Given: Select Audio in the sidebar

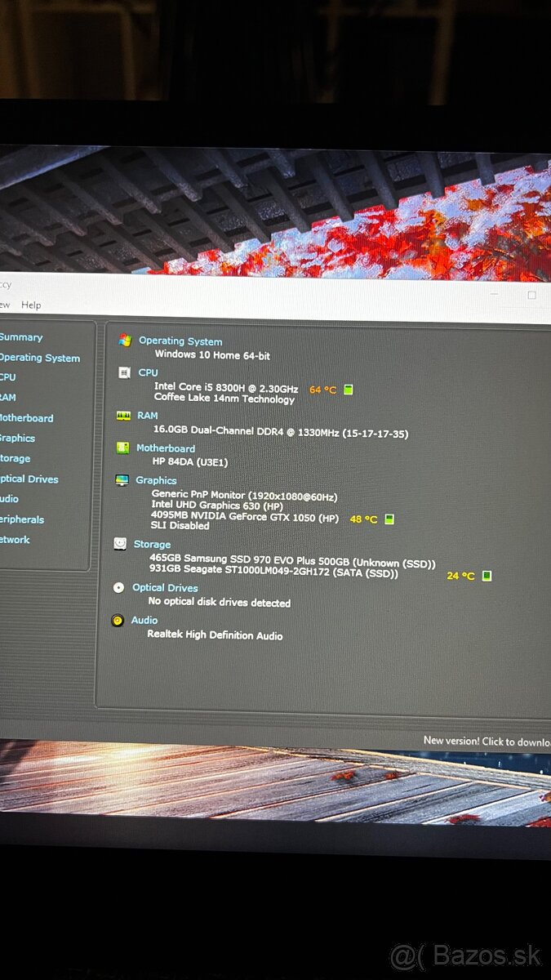Looking at the screenshot, I should pos(9,499).
